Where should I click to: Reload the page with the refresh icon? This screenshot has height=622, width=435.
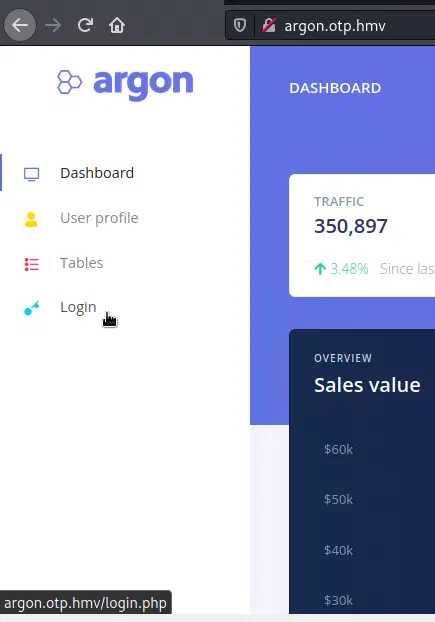pos(85,25)
